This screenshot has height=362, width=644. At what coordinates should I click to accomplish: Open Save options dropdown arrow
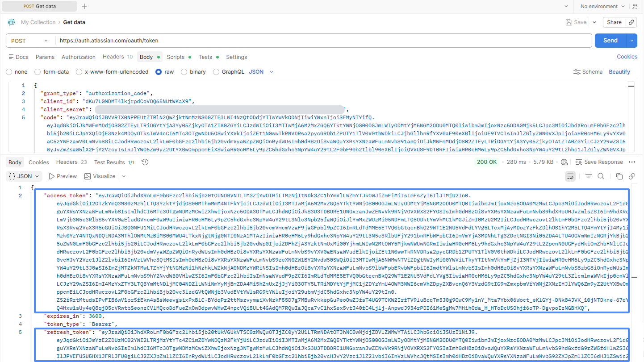tap(594, 22)
